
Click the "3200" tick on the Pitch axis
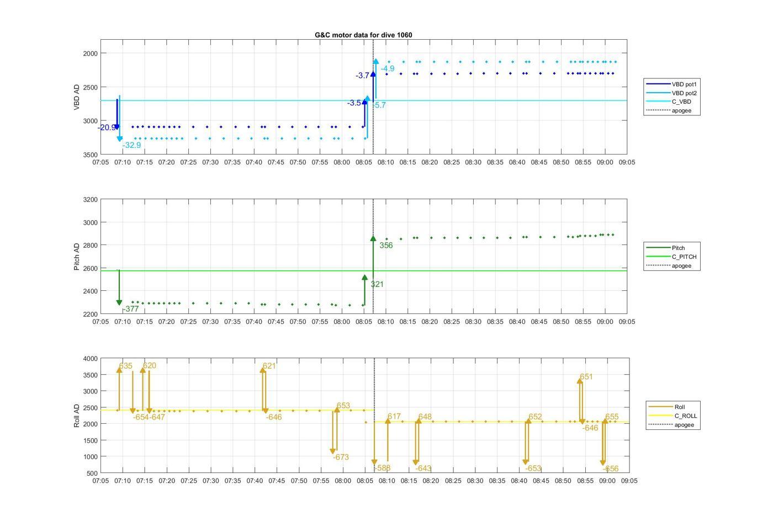90,200
